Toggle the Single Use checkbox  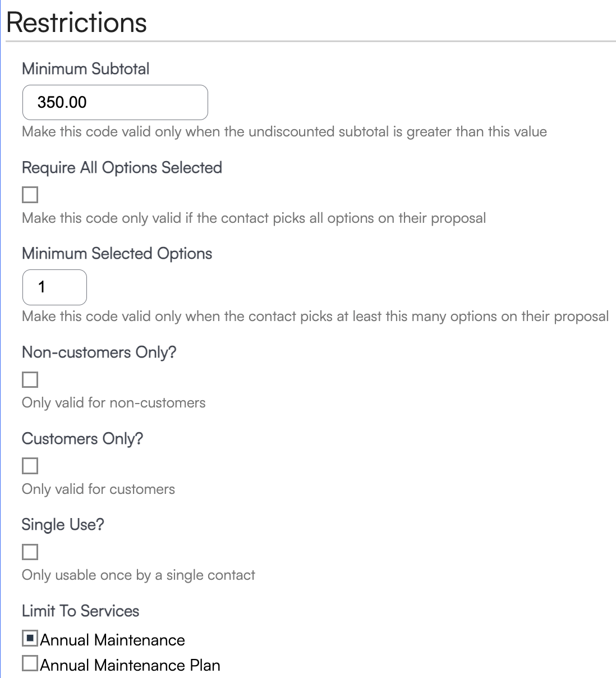coord(30,552)
